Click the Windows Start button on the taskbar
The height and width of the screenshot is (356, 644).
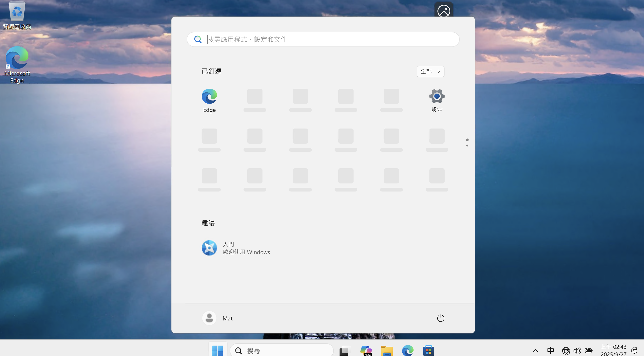click(x=217, y=350)
